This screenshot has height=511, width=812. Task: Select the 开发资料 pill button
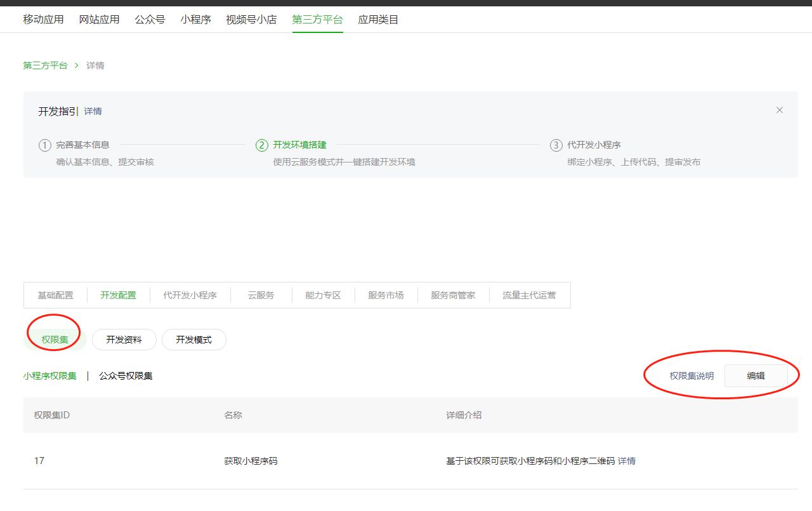click(x=124, y=340)
